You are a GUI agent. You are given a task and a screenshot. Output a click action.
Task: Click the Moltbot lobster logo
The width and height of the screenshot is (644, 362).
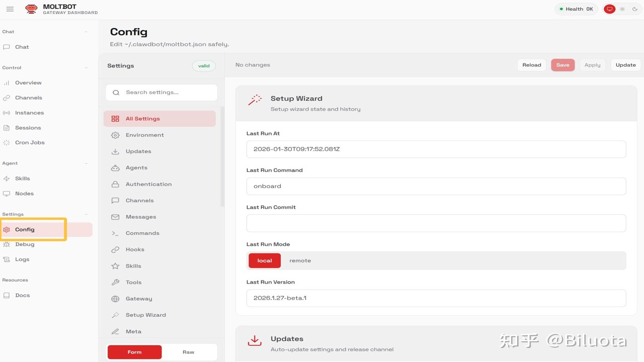click(x=31, y=9)
